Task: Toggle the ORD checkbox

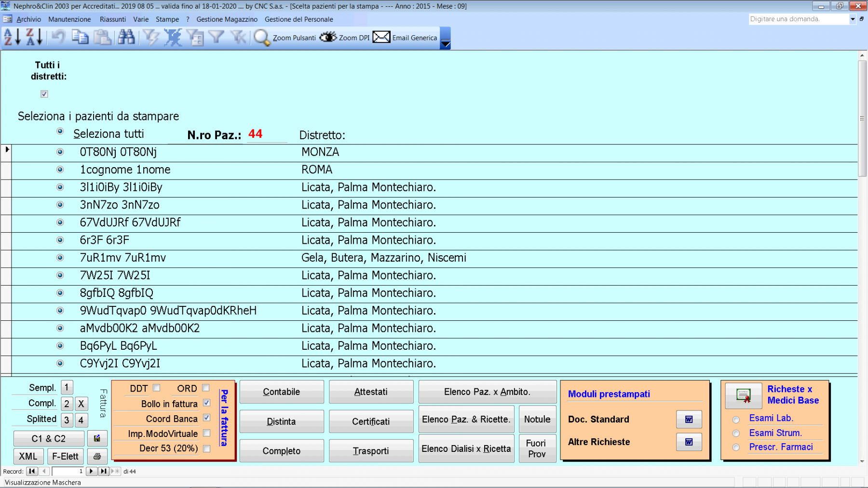Action: click(x=206, y=388)
